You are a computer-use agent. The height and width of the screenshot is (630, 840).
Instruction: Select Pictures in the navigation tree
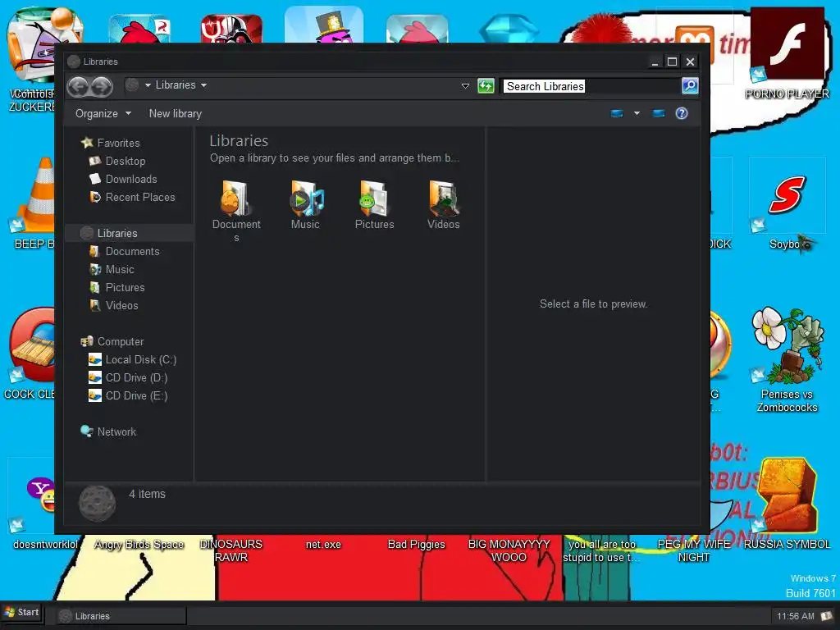pos(125,287)
